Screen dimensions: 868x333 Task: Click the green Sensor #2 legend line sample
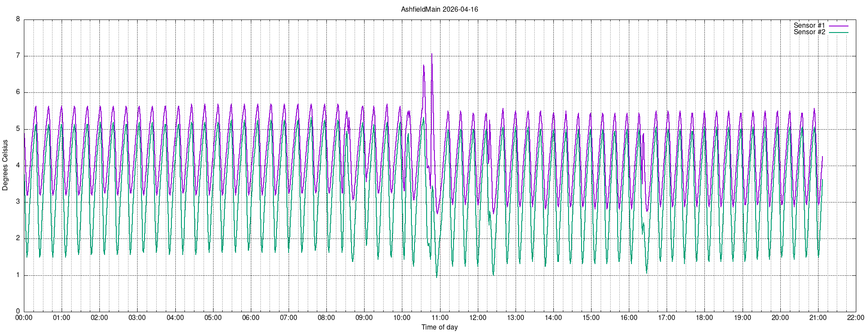(x=838, y=33)
